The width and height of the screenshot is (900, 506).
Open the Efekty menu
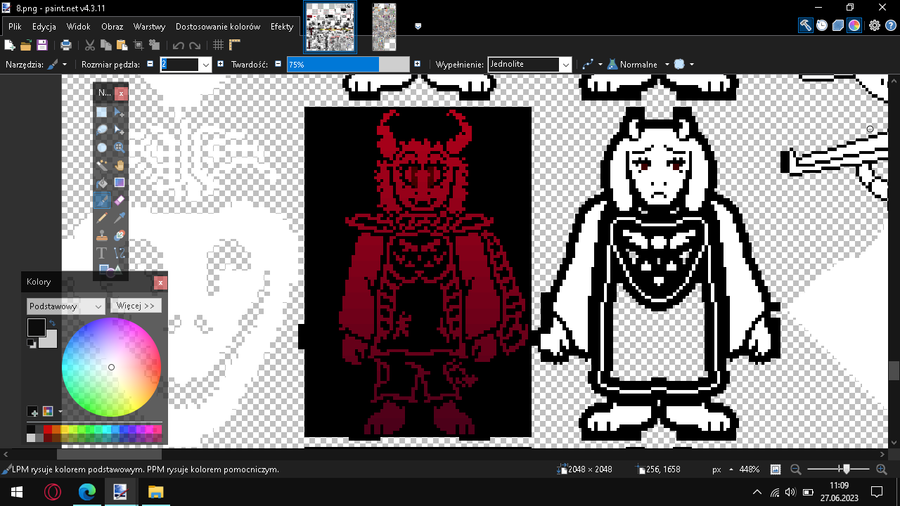coord(281,26)
